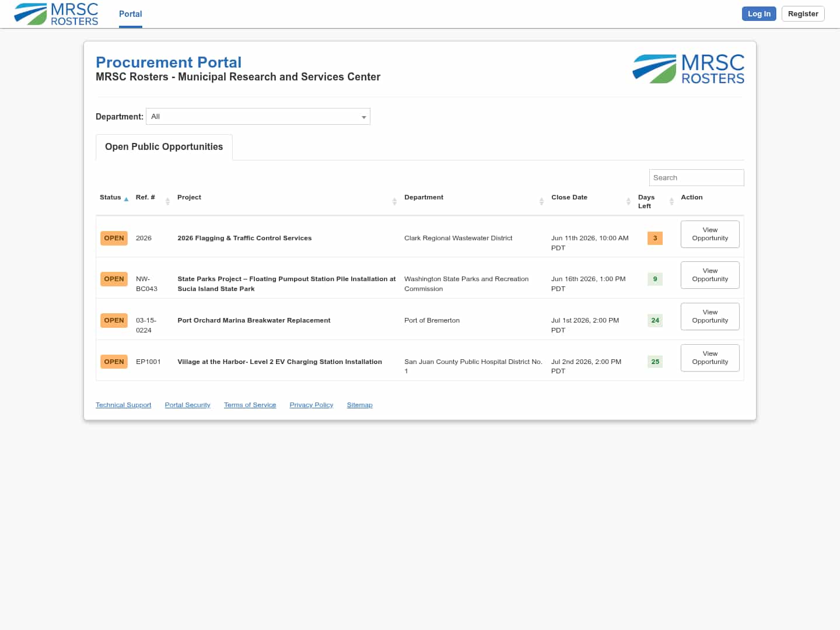Click close date Jul 1st 2026, 2:00 PM
Screen dimensions: 840x630
click(x=585, y=325)
